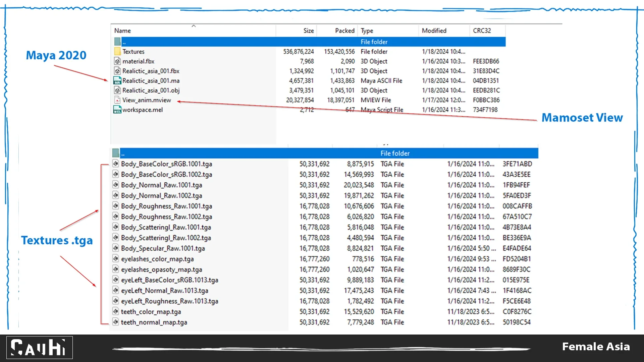Viewport: 644px width, 362px height.
Task: Click the icon of Body_Scatteringl_Raw.1002.tga
Action: (116, 238)
